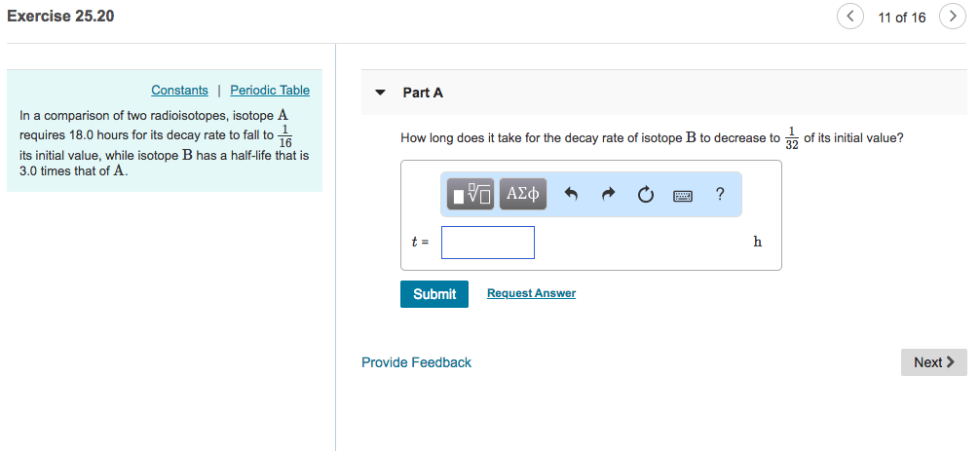Reset the answer with the circular arrow

coord(645,195)
